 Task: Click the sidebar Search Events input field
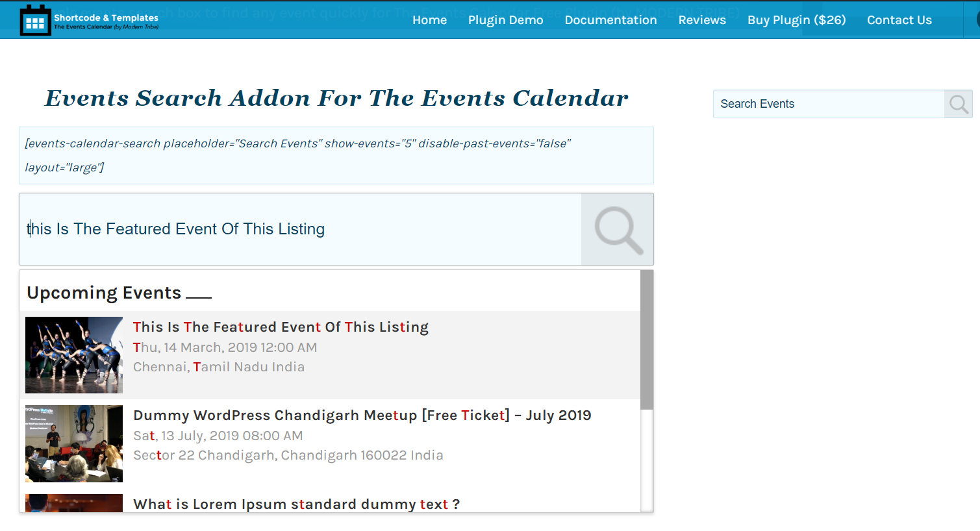pos(828,104)
